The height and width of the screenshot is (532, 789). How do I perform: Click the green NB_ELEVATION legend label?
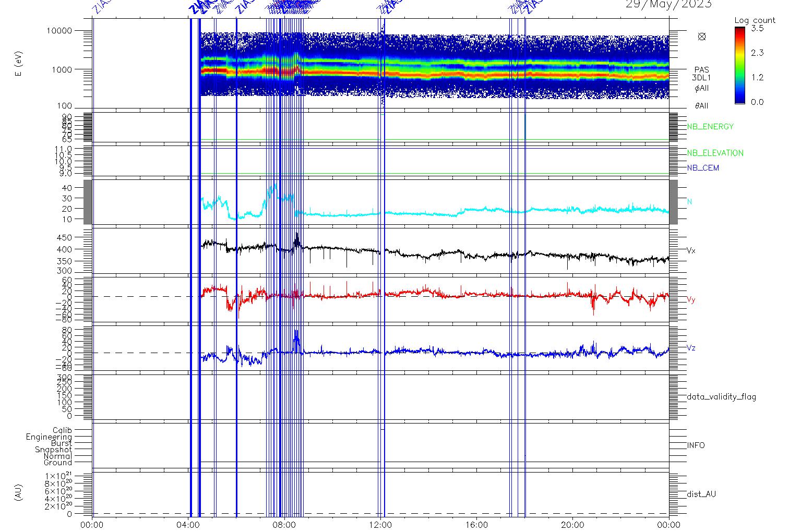point(715,153)
